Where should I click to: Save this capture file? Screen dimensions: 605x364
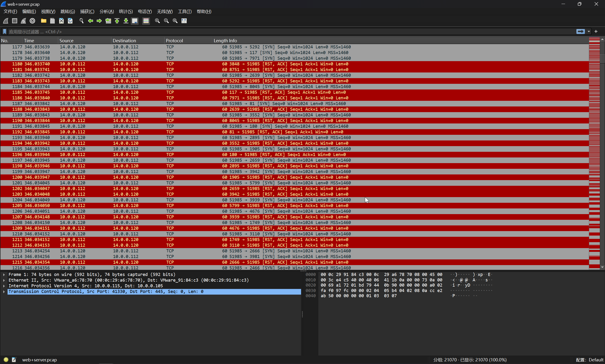point(52,21)
